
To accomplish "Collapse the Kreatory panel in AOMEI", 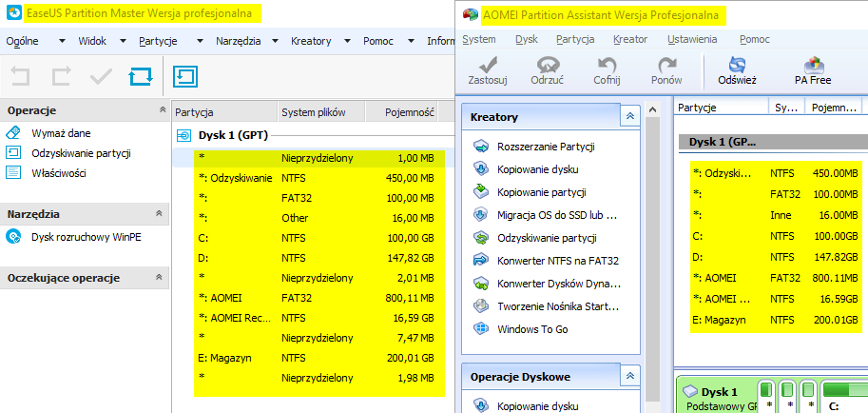I will 627,116.
